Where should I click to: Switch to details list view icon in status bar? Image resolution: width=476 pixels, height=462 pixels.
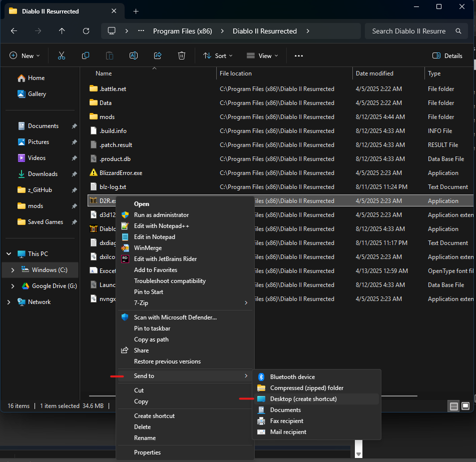pos(454,406)
